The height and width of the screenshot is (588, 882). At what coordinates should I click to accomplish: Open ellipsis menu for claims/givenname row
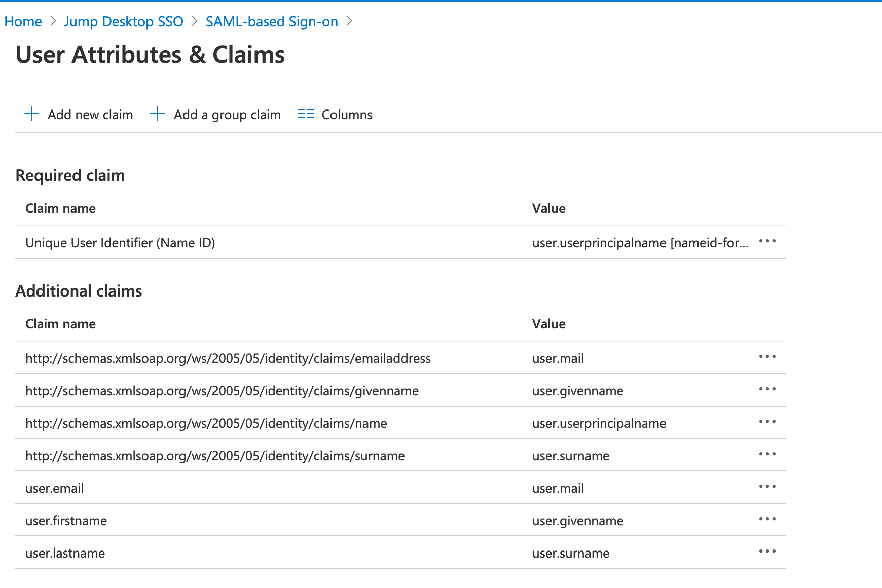[x=767, y=389]
